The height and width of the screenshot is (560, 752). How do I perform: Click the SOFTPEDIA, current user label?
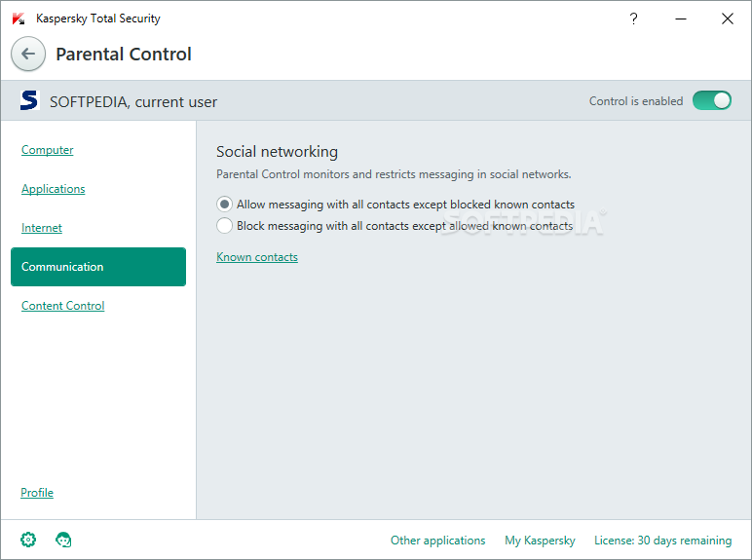pos(133,101)
